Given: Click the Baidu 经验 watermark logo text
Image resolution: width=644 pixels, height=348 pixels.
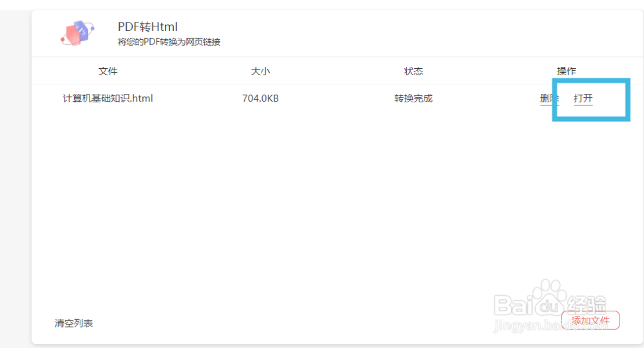Looking at the screenshot, I should click(586, 304).
